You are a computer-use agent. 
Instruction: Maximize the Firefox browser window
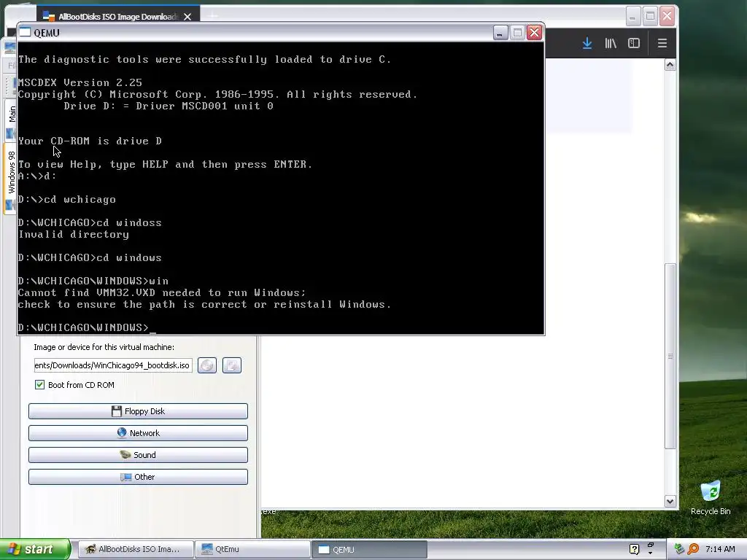click(x=650, y=16)
